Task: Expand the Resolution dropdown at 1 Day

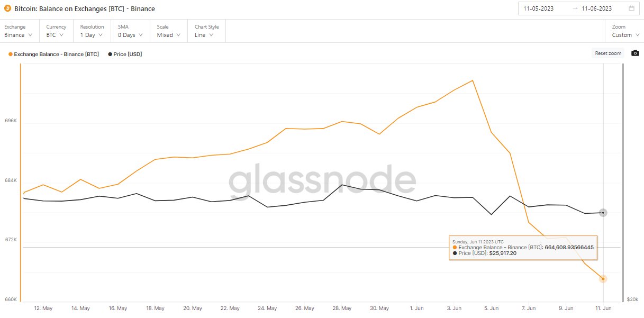Action: click(92, 35)
